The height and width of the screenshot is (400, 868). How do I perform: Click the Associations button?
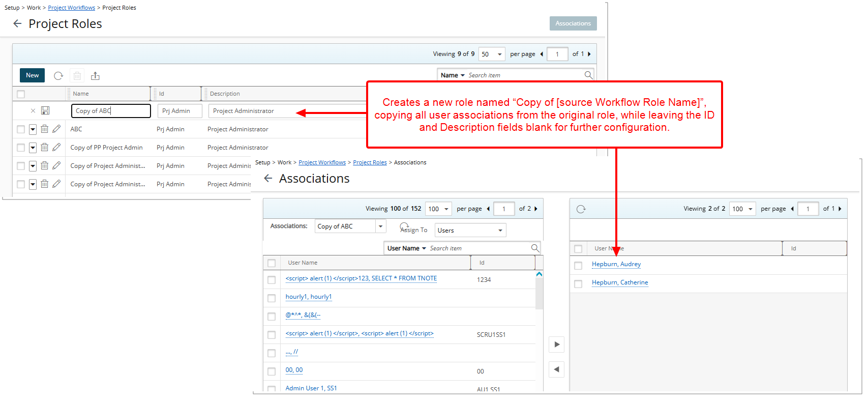click(x=573, y=23)
